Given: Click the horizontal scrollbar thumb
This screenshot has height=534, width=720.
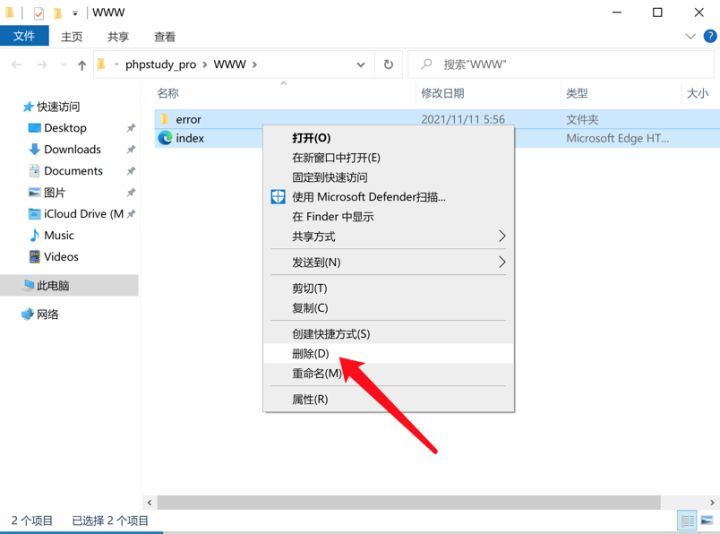Looking at the screenshot, I should pyautogui.click(x=409, y=502).
